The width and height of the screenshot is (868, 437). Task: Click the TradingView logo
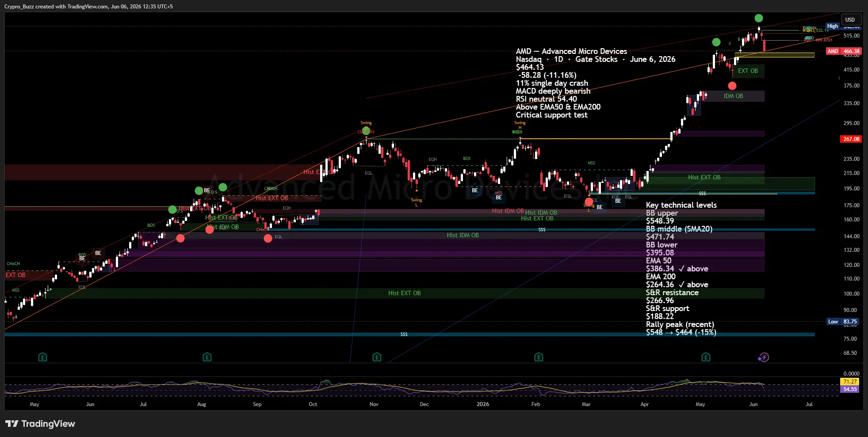[x=40, y=424]
